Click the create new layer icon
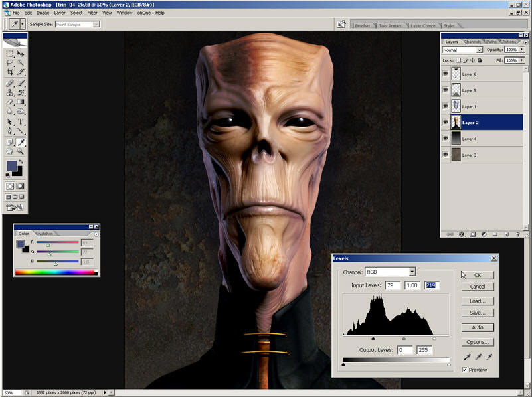This screenshot has width=532, height=397. [x=506, y=234]
